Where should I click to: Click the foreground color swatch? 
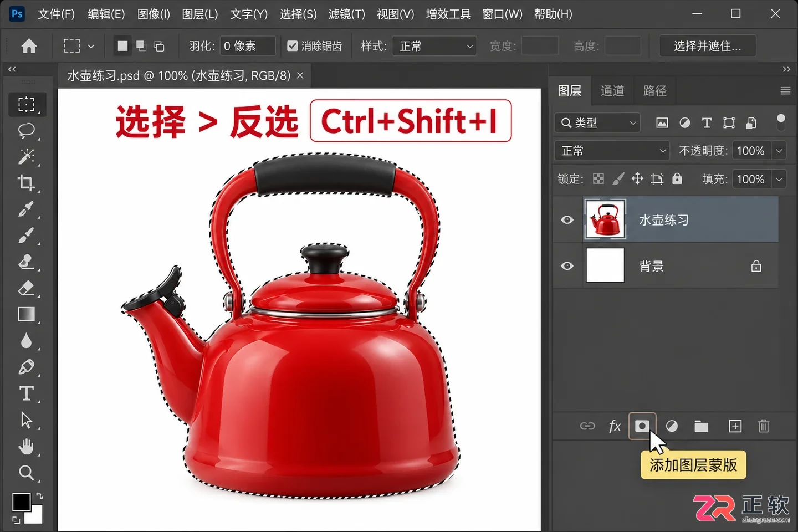[x=22, y=502]
